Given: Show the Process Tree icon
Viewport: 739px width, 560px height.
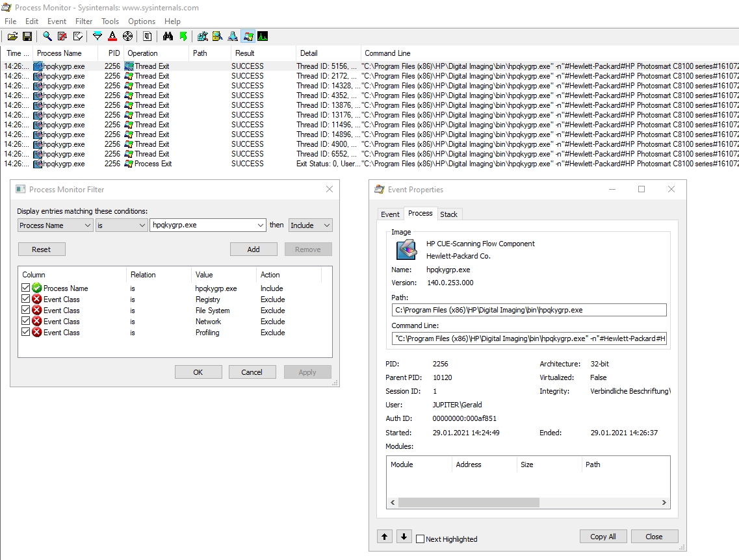Looking at the screenshot, I should [x=148, y=36].
